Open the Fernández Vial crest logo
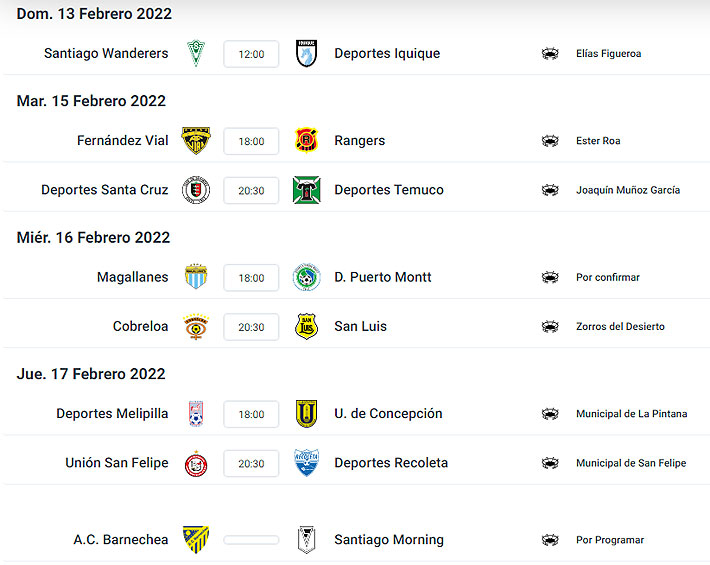The width and height of the screenshot is (710, 565). [196, 141]
